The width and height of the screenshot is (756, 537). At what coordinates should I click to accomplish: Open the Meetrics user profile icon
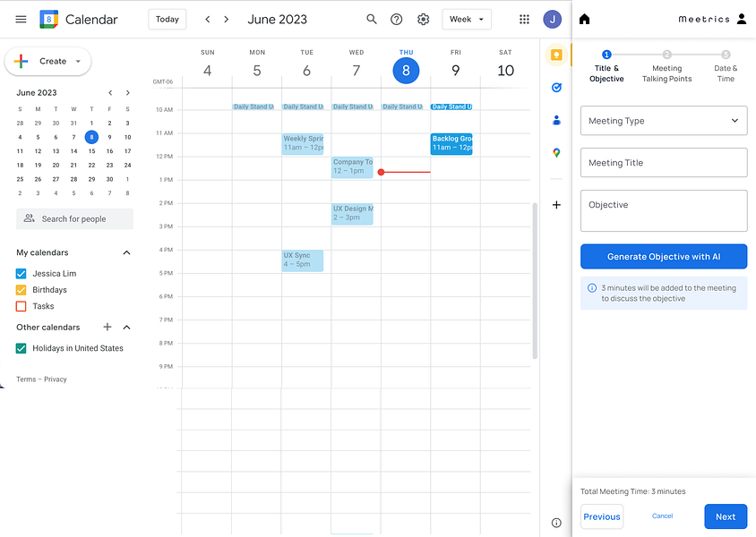pyautogui.click(x=742, y=20)
